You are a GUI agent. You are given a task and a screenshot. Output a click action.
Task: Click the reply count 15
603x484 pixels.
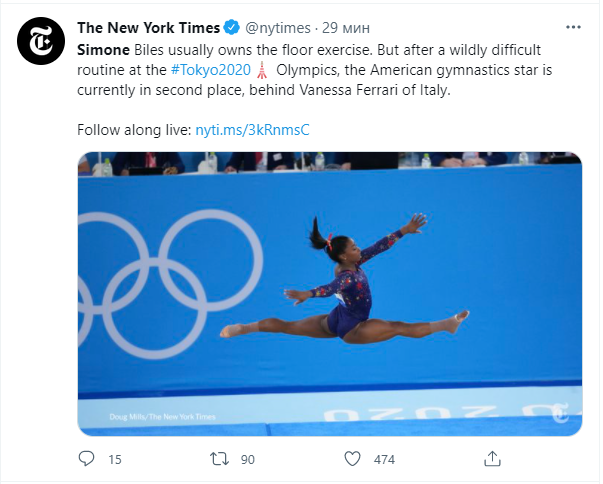tap(114, 460)
